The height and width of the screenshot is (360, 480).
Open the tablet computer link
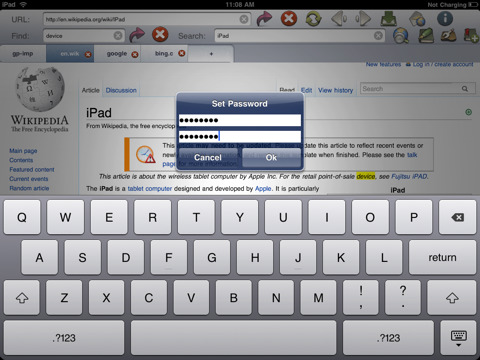tap(150, 189)
